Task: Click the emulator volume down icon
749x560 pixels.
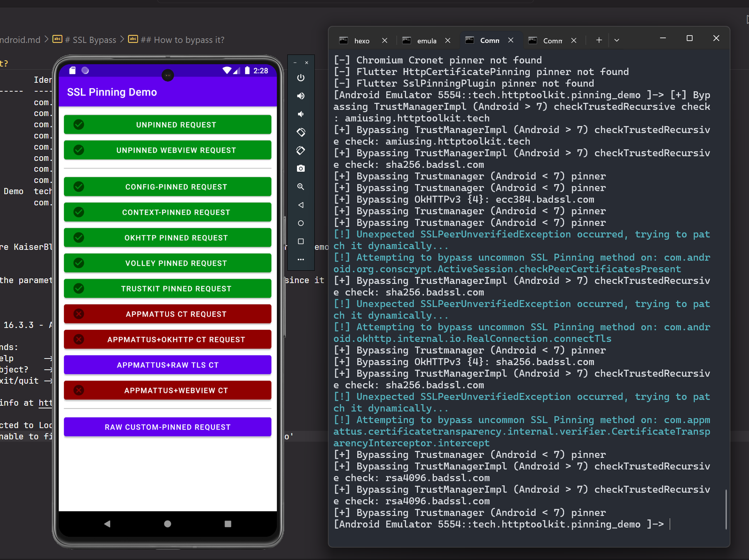Action: 301,114
